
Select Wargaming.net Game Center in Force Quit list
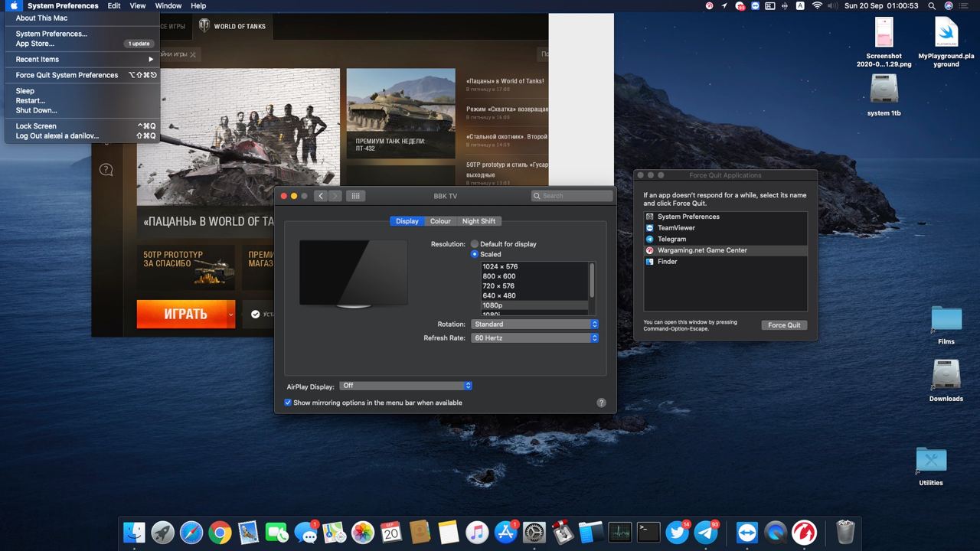tap(726, 250)
